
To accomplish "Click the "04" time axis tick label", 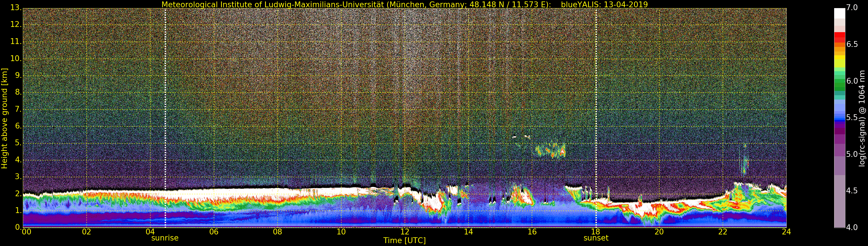I will [150, 232].
